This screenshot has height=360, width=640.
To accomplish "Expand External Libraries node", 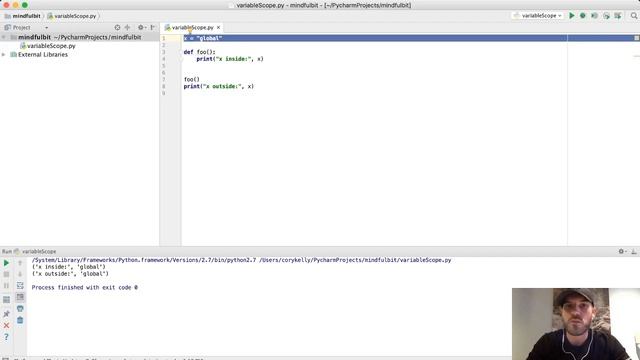I will coord(4,54).
